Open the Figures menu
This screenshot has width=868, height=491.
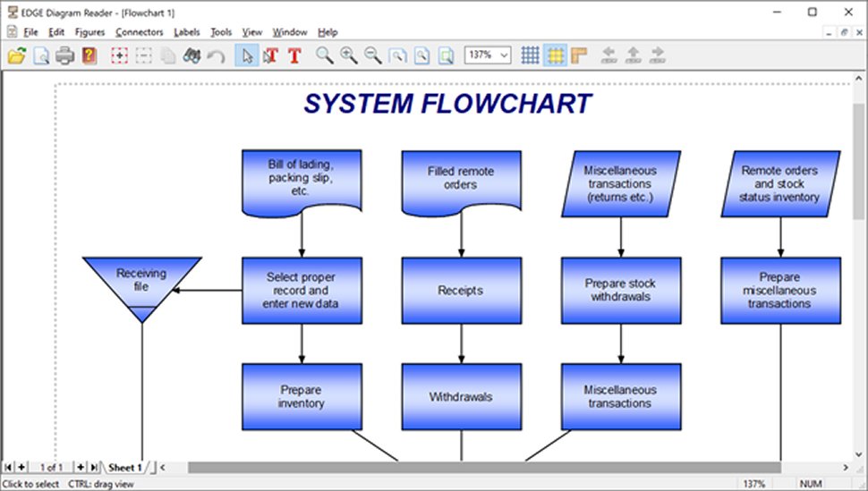(89, 32)
